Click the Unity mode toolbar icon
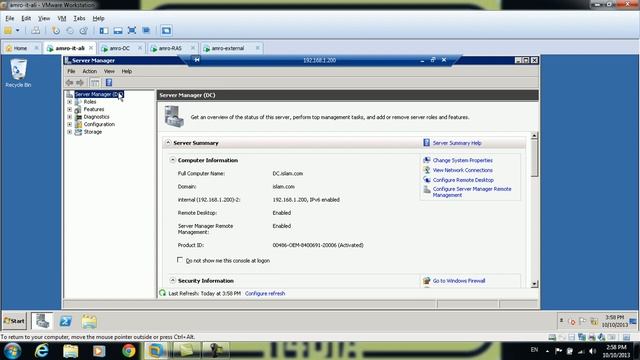This screenshot has height=360, width=640. click(146, 31)
